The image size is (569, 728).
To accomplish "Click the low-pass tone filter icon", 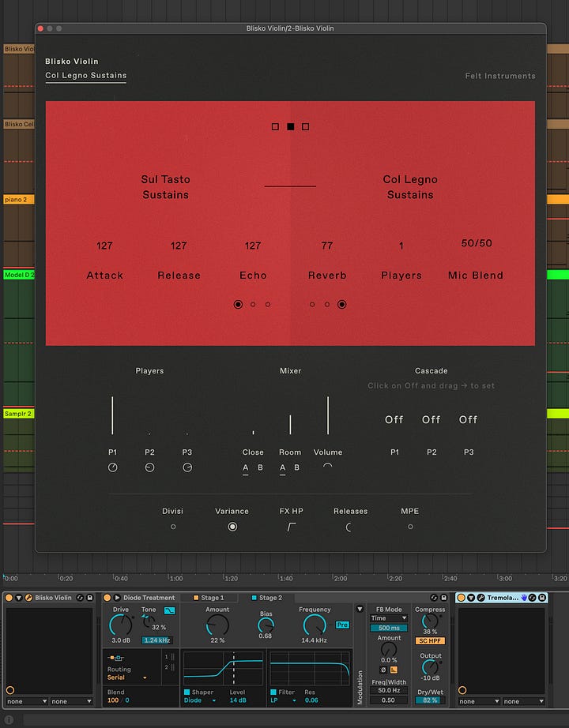I will click(x=169, y=610).
